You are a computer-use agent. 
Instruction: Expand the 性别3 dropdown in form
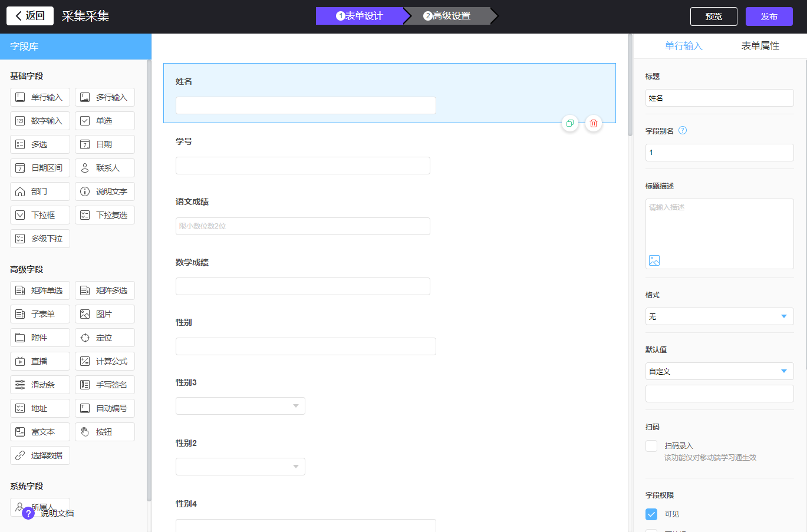pos(241,406)
